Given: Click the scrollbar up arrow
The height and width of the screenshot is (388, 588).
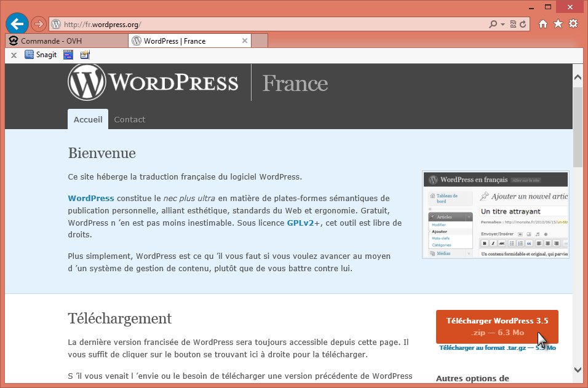Looking at the screenshot, I should [x=578, y=77].
